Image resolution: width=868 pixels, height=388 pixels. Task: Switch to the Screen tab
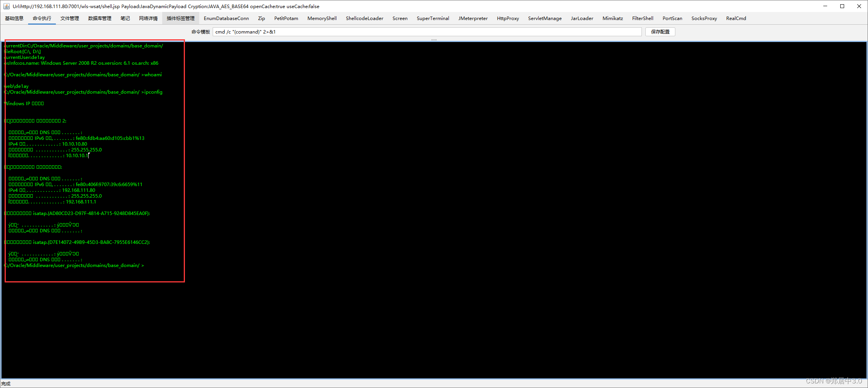point(400,18)
